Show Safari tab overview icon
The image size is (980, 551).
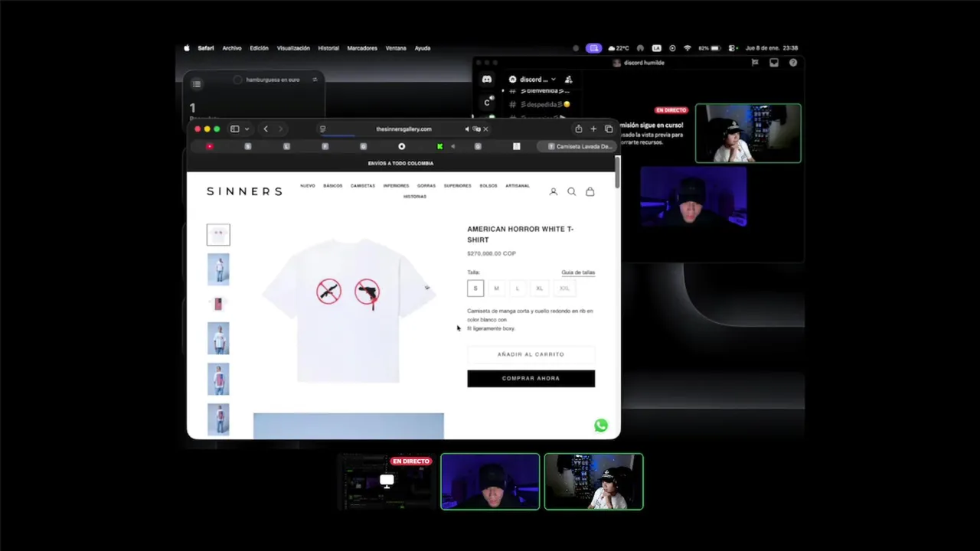(x=609, y=129)
